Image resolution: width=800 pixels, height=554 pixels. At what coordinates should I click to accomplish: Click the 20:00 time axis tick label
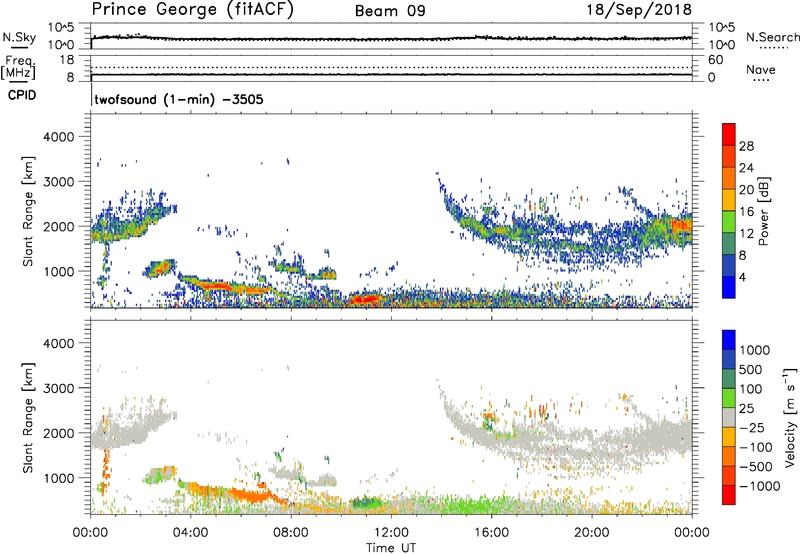coord(591,533)
